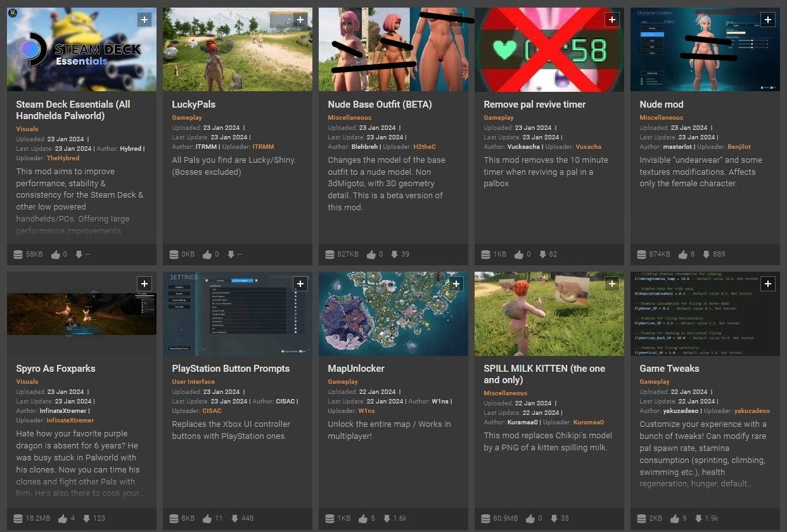This screenshot has width=787, height=532.
Task: Click download arrow icon on Game Tweaks
Action: click(698, 518)
